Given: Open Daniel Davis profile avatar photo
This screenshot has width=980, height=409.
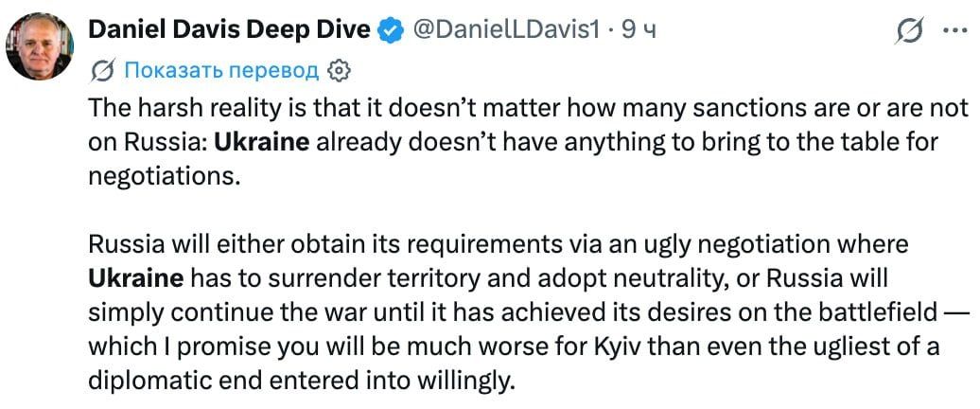Looking at the screenshot, I should [x=39, y=47].
